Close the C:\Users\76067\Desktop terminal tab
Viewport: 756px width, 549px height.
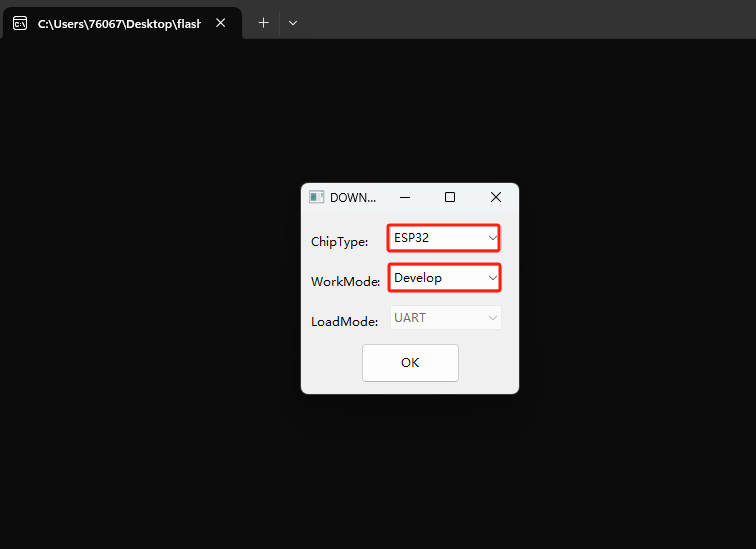(x=220, y=22)
